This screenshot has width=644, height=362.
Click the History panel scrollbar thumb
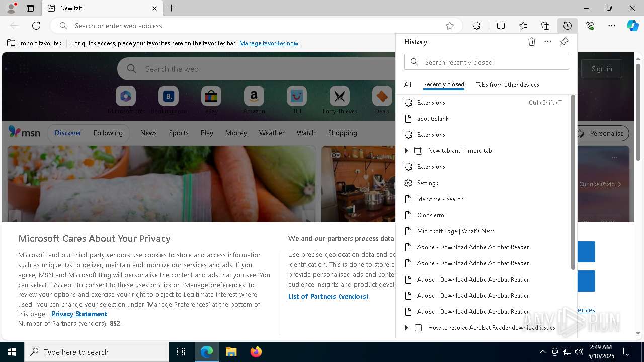(573, 183)
